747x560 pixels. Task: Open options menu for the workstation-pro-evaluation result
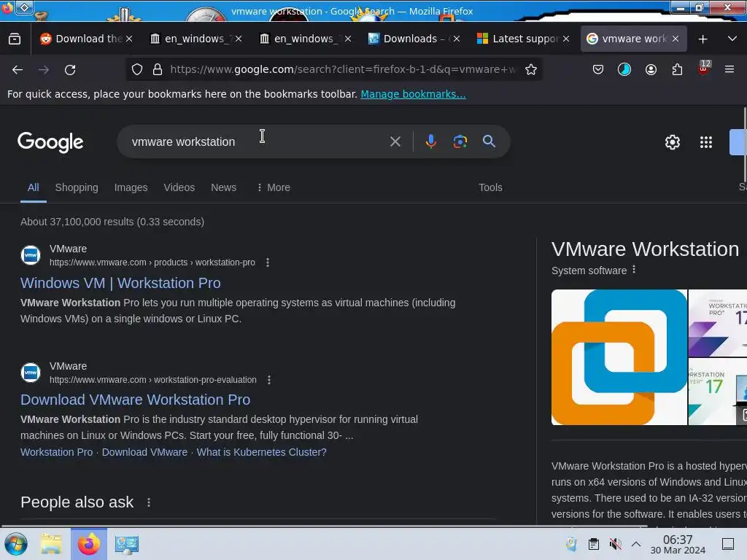tap(269, 380)
